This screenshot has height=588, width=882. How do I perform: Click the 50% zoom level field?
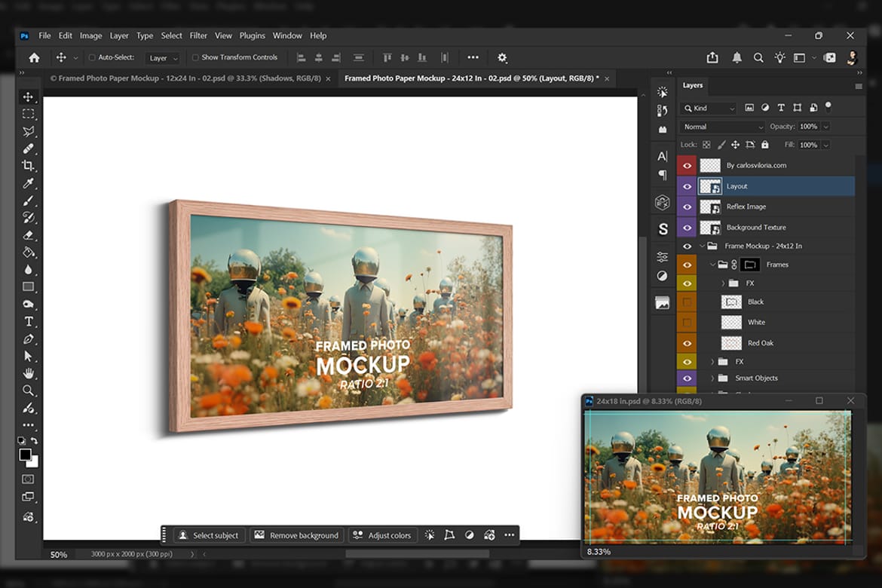click(x=59, y=555)
